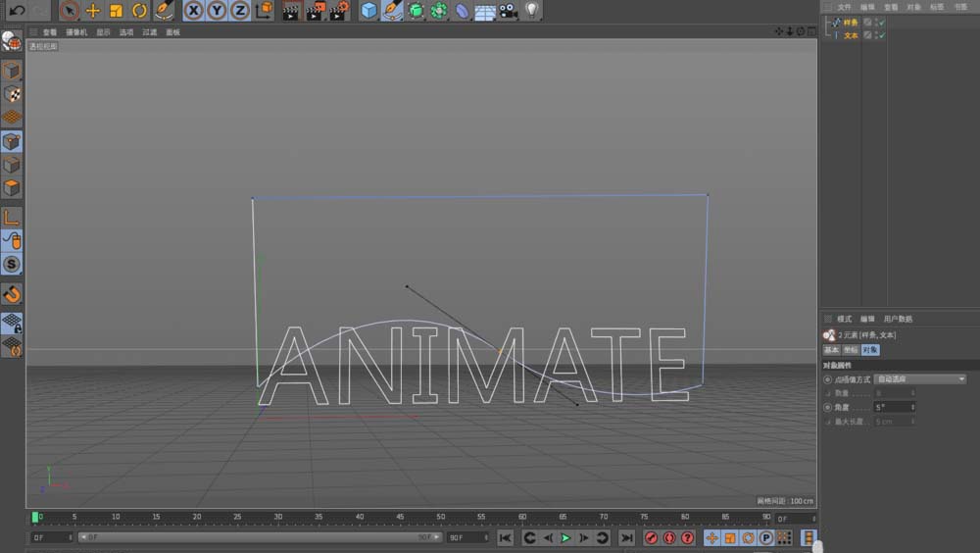Screen dimensions: 980x553
Task: Open the 点插值方式 dropdown
Action: 920,378
